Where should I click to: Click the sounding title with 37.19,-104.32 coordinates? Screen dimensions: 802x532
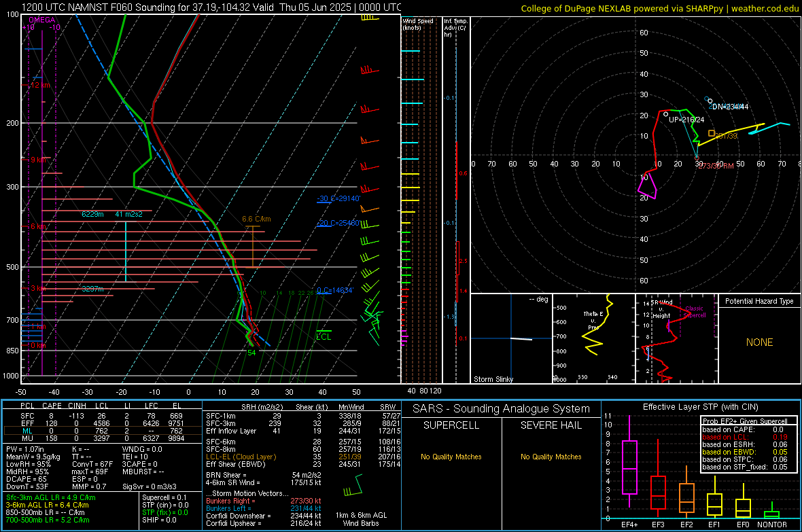211,7
